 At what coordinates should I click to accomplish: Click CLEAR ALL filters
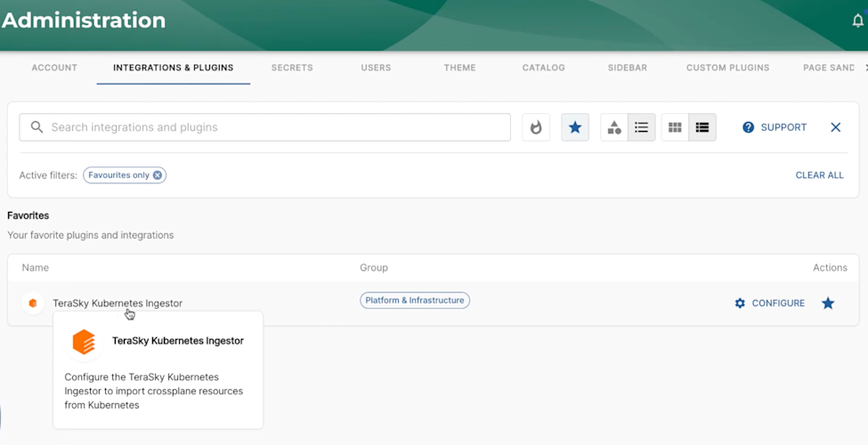(819, 175)
